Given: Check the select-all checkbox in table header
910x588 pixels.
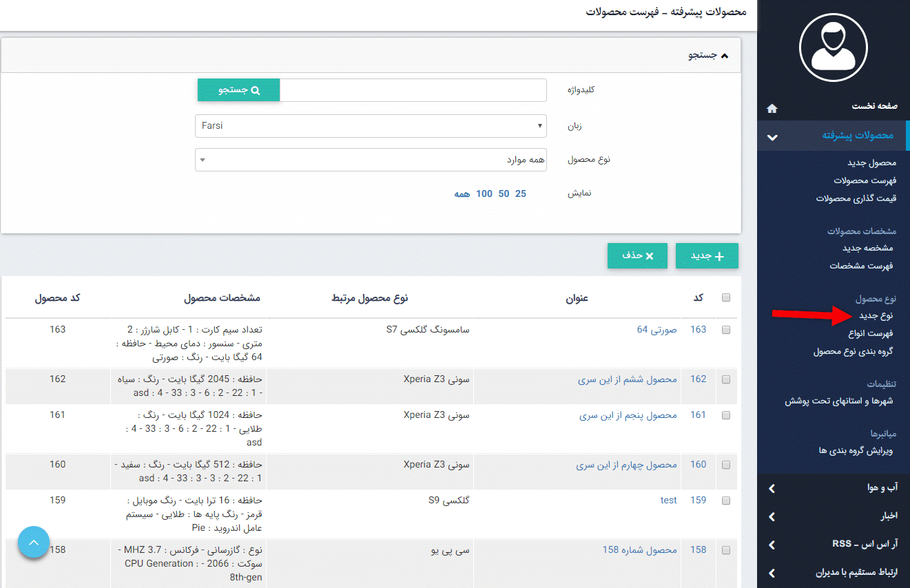Looking at the screenshot, I should pyautogui.click(x=725, y=297).
